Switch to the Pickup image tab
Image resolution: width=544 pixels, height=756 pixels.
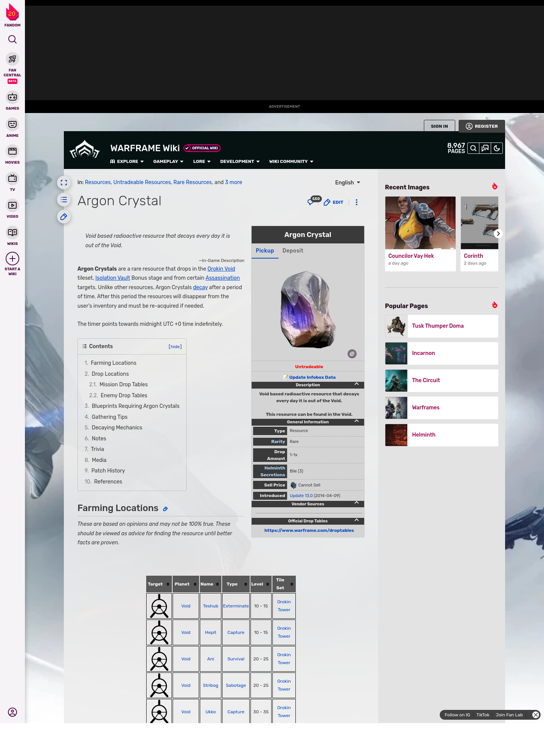pyautogui.click(x=265, y=251)
